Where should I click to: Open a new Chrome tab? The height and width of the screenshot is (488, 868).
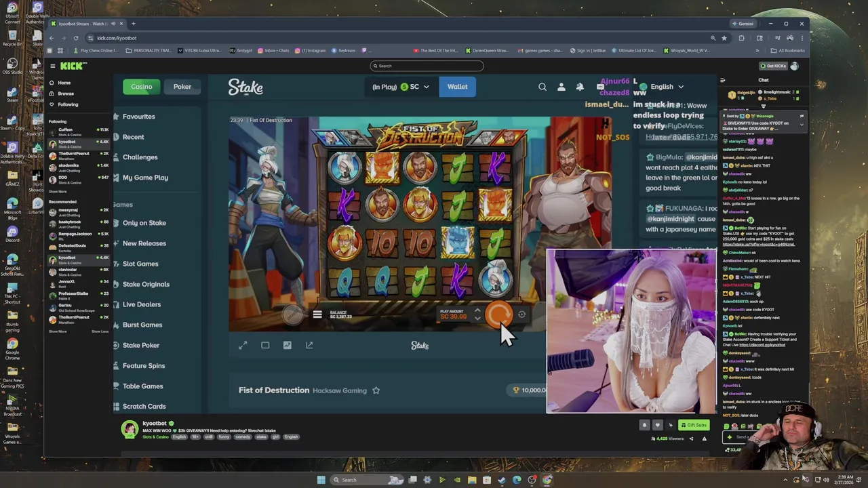tap(133, 24)
